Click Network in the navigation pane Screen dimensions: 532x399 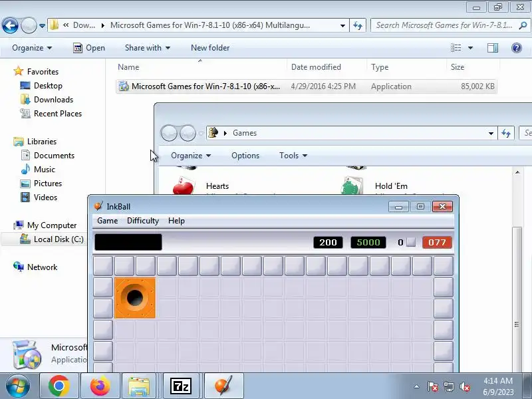(x=35, y=267)
